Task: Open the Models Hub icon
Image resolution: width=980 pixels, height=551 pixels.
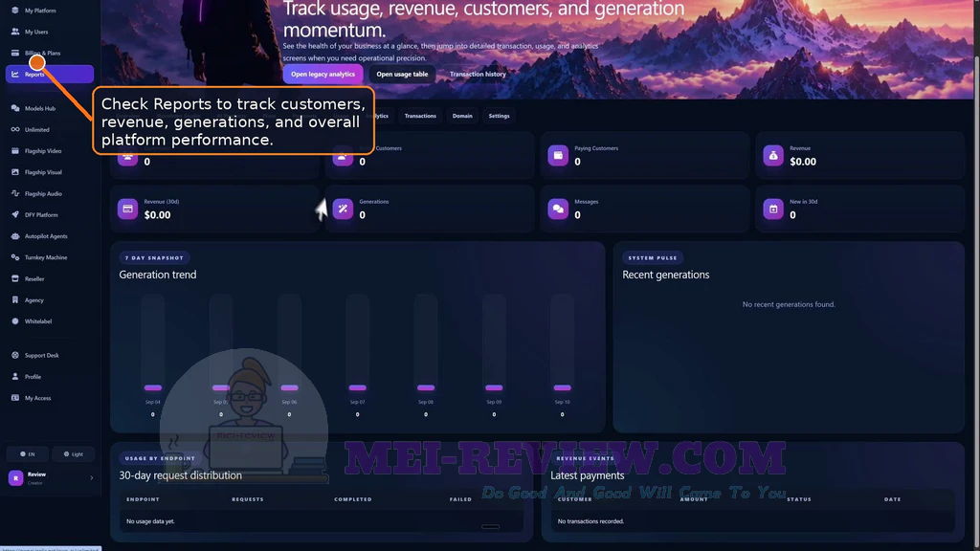Action: [x=15, y=108]
